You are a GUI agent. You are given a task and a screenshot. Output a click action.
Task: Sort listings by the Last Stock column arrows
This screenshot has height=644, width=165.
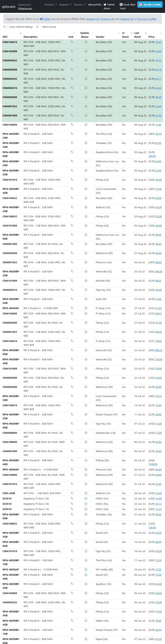[146, 33]
